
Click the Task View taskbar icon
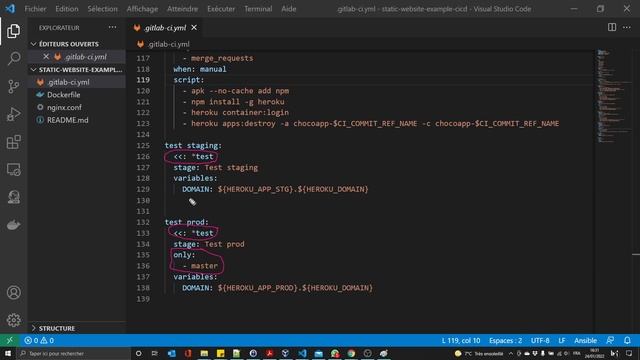(155, 353)
